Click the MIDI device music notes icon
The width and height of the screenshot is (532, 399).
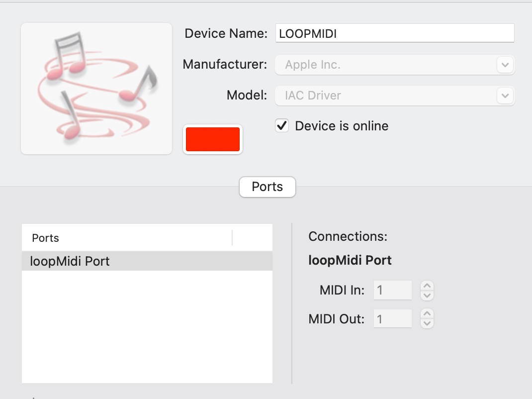point(96,88)
